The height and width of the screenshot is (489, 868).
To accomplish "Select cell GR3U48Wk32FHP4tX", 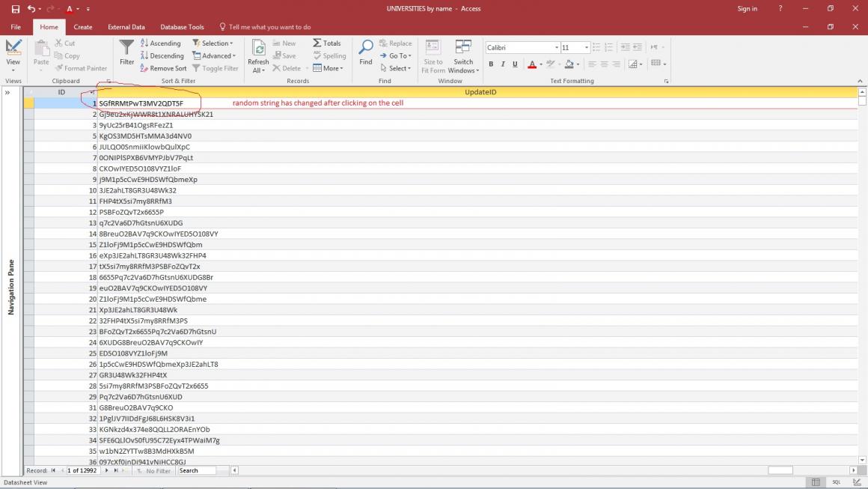I will [x=477, y=375].
